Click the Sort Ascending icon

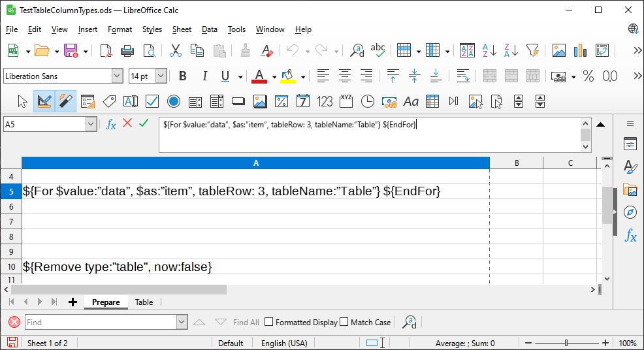tap(489, 50)
